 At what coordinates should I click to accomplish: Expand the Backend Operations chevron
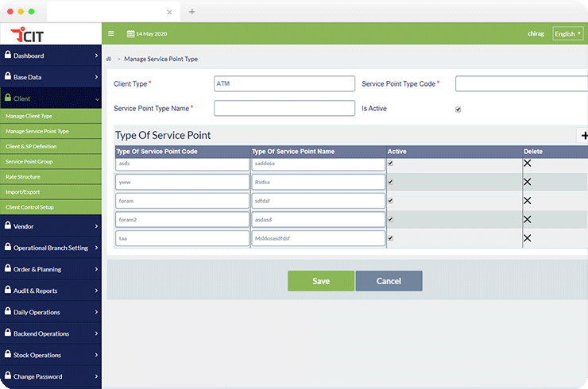tap(96, 333)
